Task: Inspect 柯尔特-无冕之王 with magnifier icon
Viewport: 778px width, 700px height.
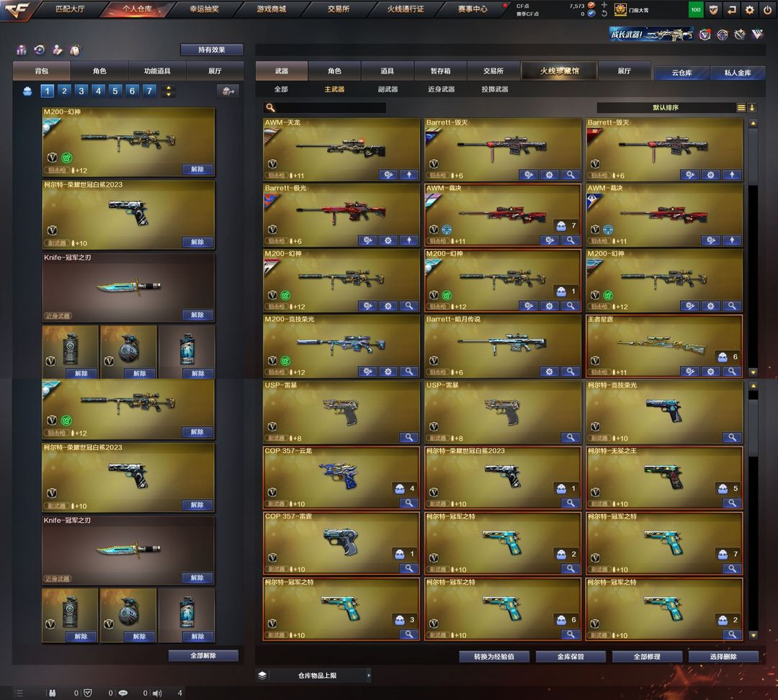Action: coord(732,503)
